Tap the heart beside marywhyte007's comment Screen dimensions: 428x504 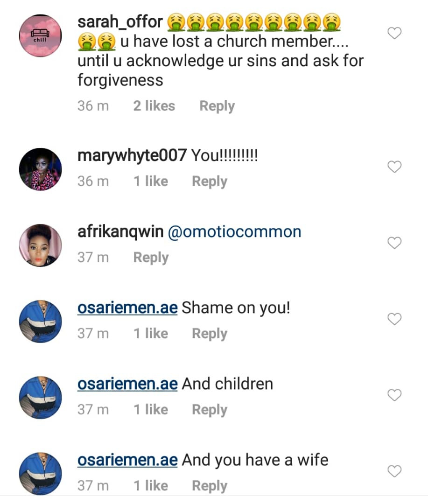click(395, 167)
